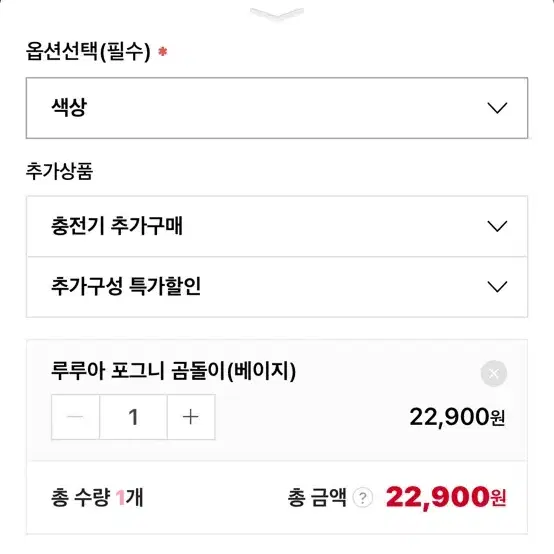The width and height of the screenshot is (554, 554).
Task: Click the chevron arrow in 색상 box
Action: 497,108
